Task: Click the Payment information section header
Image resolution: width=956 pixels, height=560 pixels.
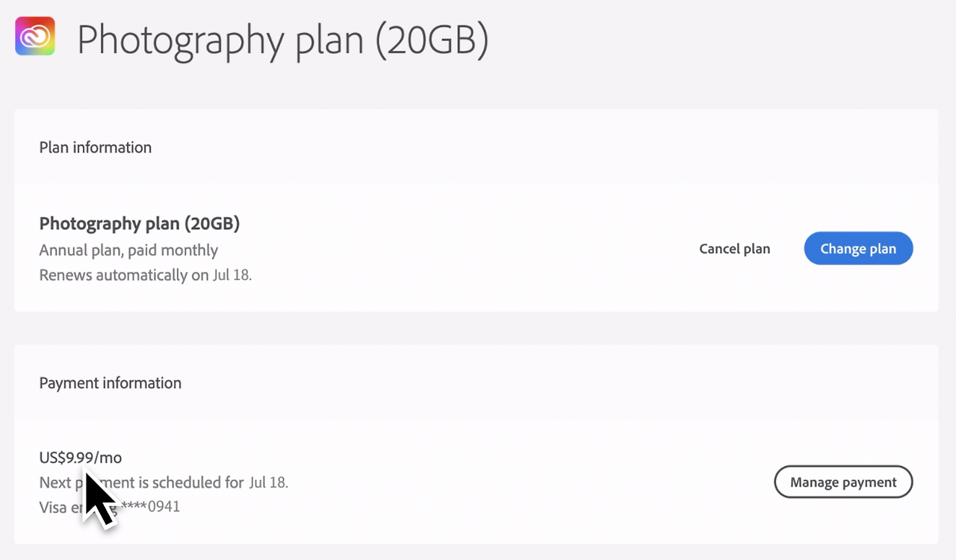Action: tap(110, 382)
